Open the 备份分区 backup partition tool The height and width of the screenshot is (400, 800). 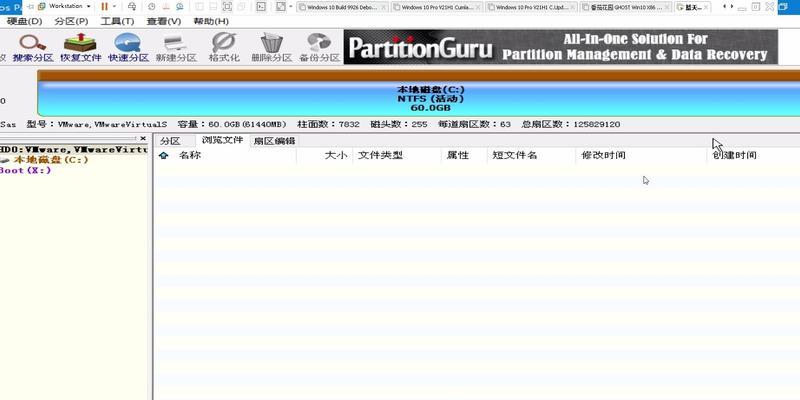coord(319,47)
